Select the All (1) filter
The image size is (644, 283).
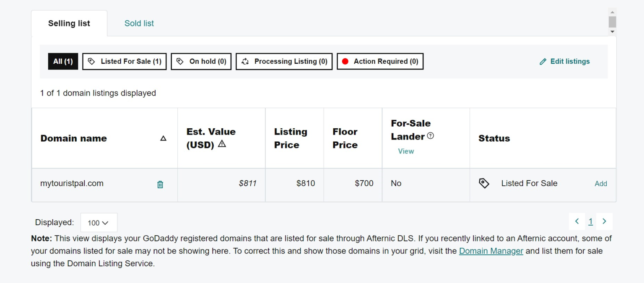(x=63, y=61)
